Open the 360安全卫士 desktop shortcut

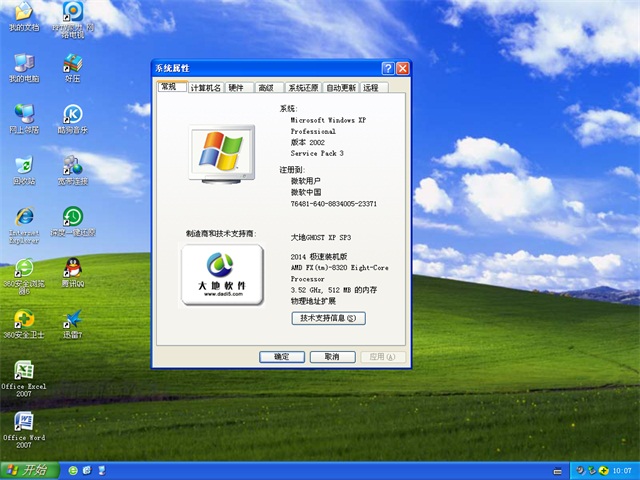coord(22,321)
